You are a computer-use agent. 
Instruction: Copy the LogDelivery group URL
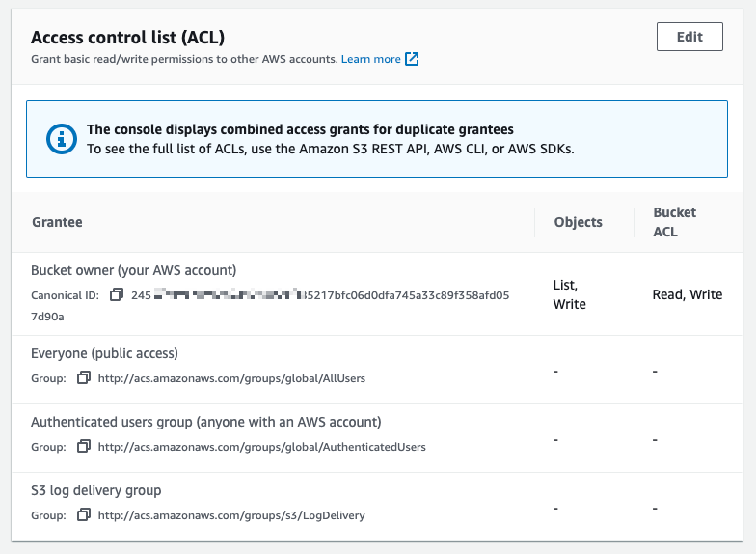[x=84, y=515]
